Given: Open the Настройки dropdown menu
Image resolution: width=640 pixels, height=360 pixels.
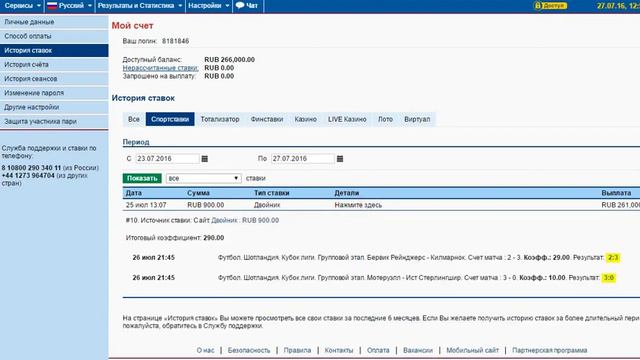Looking at the screenshot, I should [208, 6].
